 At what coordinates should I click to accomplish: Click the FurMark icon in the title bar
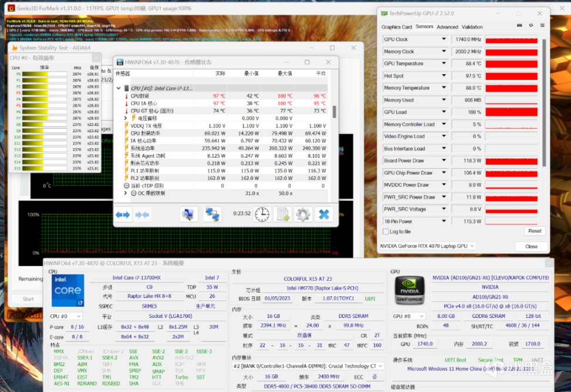coord(11,8)
